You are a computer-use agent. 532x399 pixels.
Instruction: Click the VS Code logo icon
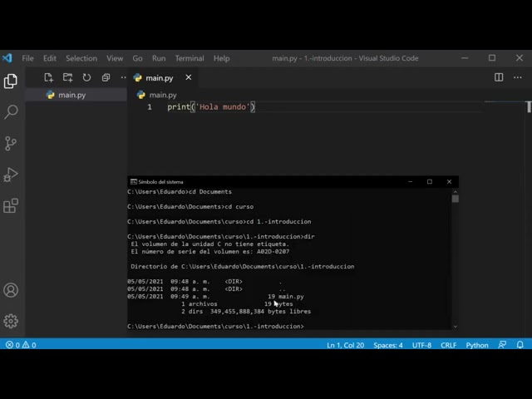(7, 58)
